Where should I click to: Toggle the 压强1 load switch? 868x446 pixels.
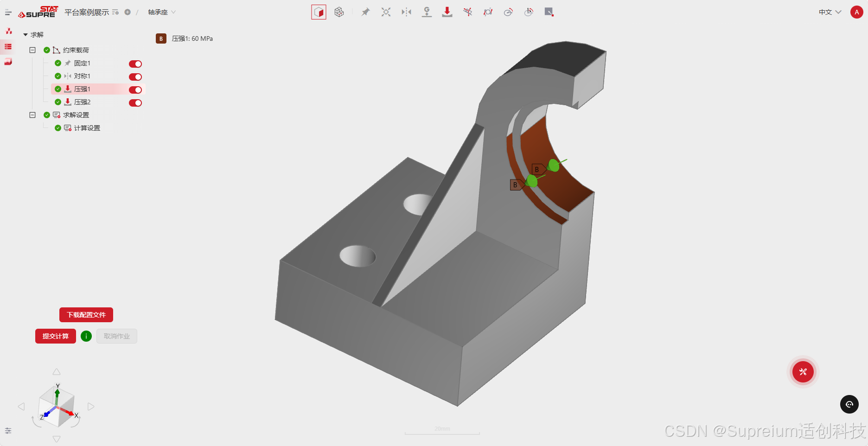(x=135, y=90)
